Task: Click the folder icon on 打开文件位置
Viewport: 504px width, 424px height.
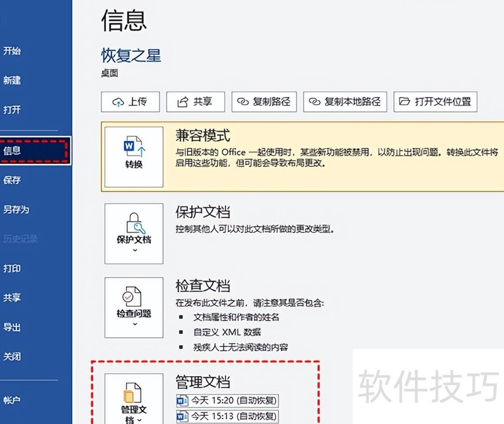Action: [x=404, y=101]
